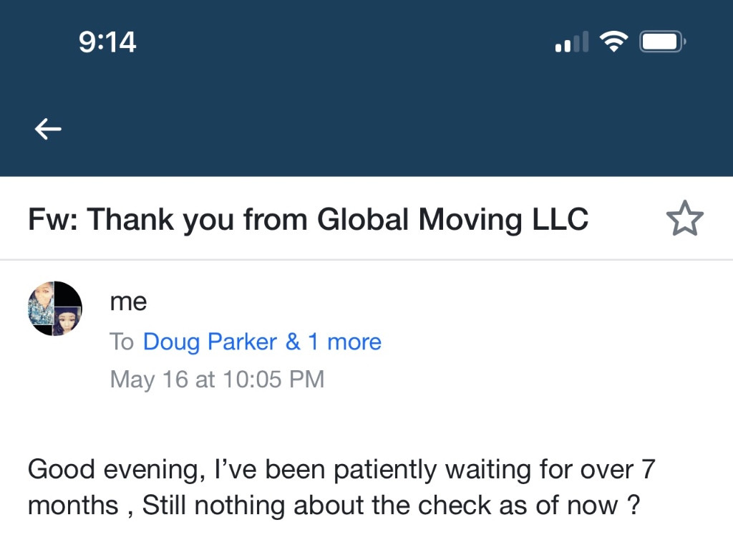Select the sender avatar image
Image resolution: width=733 pixels, height=560 pixels.
pos(54,309)
